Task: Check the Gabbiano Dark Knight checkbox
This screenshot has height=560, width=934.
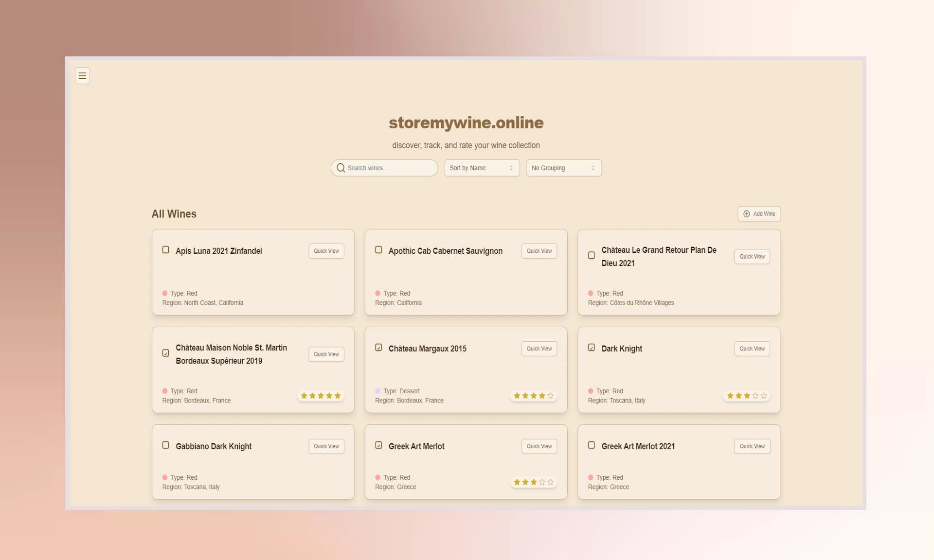Action: point(165,445)
